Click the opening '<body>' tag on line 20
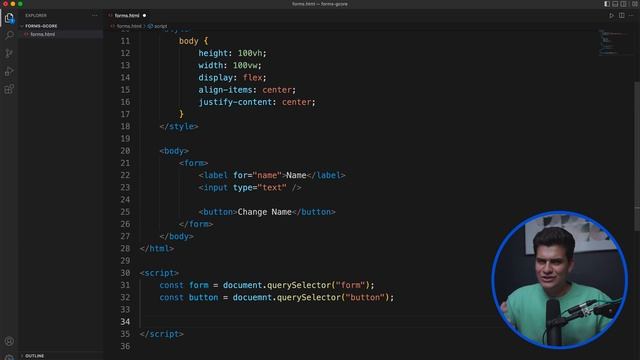Image resolution: width=640 pixels, height=360 pixels. pos(174,151)
